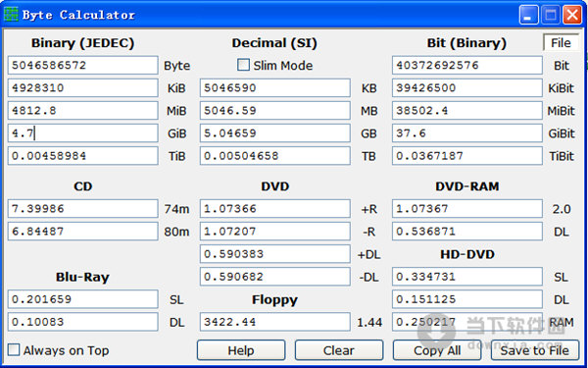Maximize the Byte Calculator window
The height and width of the screenshot is (368, 588).
point(550,15)
